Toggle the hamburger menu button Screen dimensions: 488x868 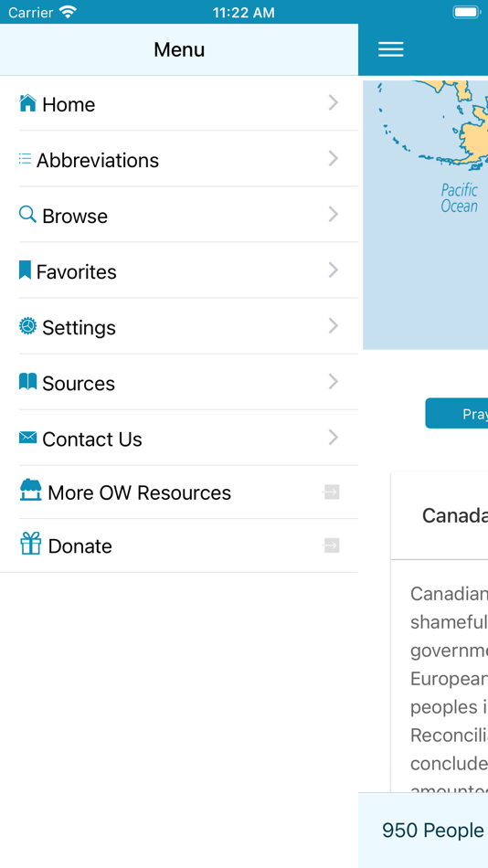391,49
